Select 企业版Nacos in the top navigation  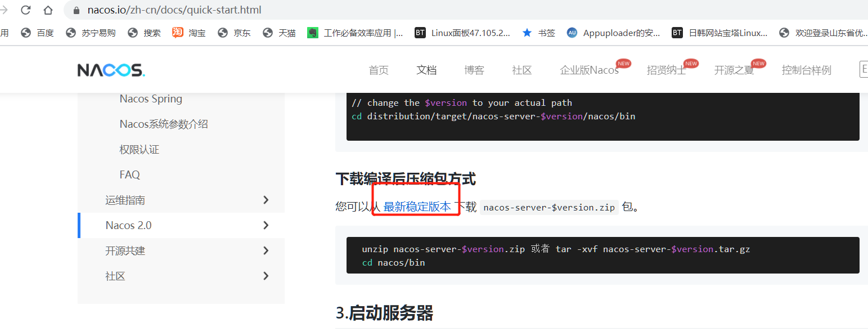click(x=589, y=70)
